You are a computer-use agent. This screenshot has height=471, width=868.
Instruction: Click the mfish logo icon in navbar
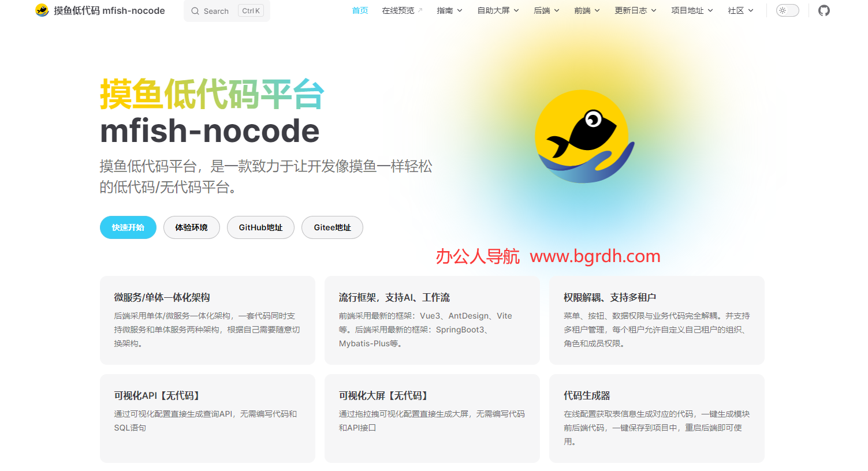click(42, 10)
